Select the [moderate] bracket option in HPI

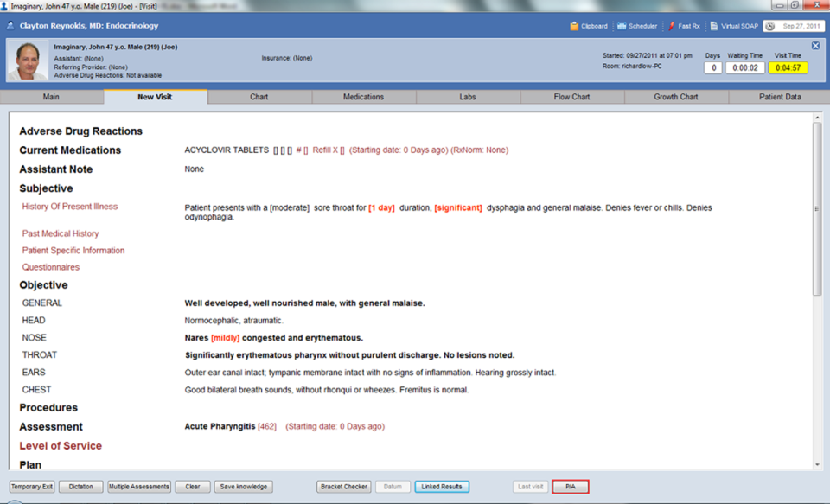click(x=290, y=208)
